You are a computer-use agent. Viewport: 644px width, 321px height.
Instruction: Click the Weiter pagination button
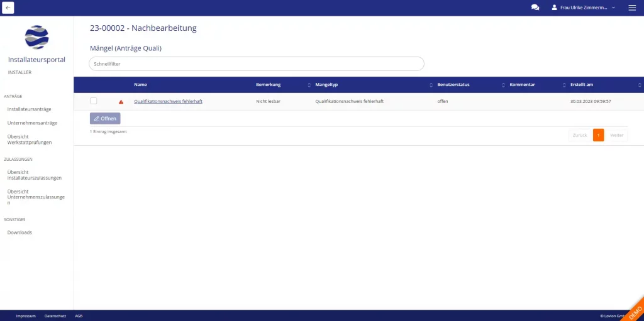[617, 135]
